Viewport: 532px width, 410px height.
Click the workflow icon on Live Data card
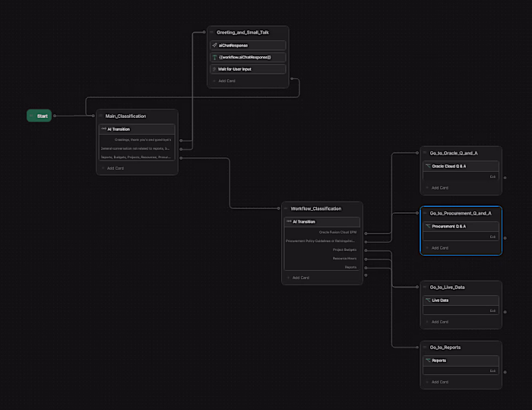(x=428, y=300)
